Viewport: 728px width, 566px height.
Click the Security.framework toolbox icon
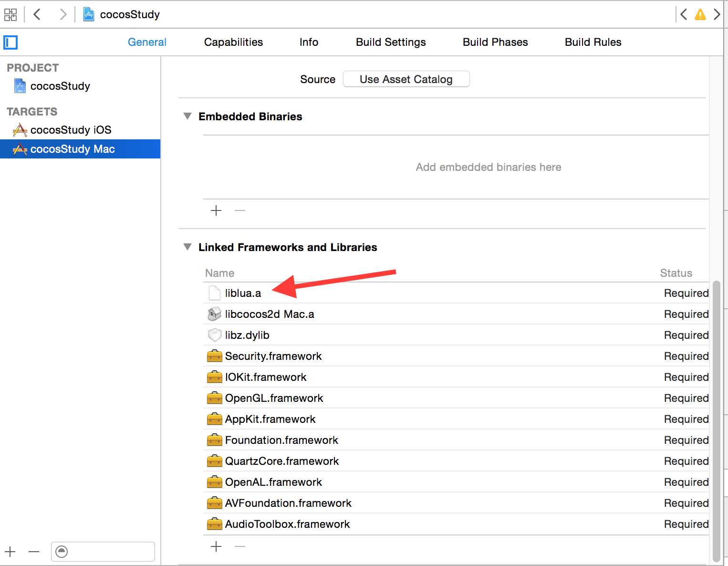[x=215, y=356]
